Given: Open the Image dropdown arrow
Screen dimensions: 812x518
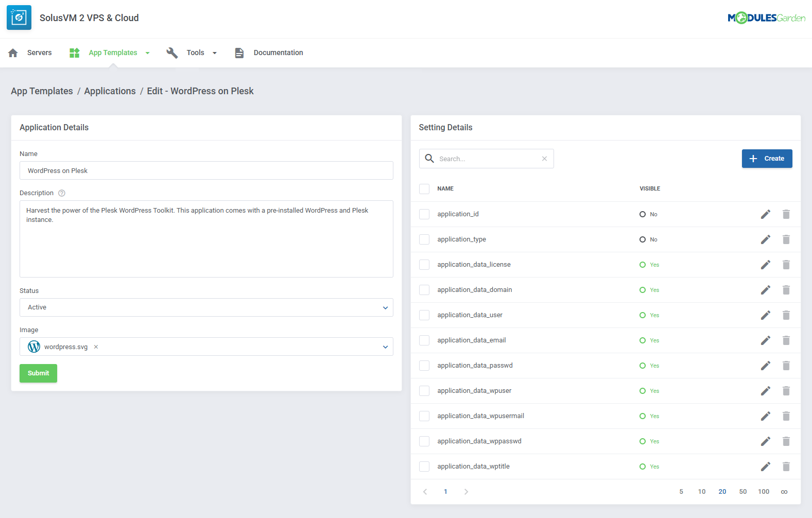Looking at the screenshot, I should coord(385,347).
